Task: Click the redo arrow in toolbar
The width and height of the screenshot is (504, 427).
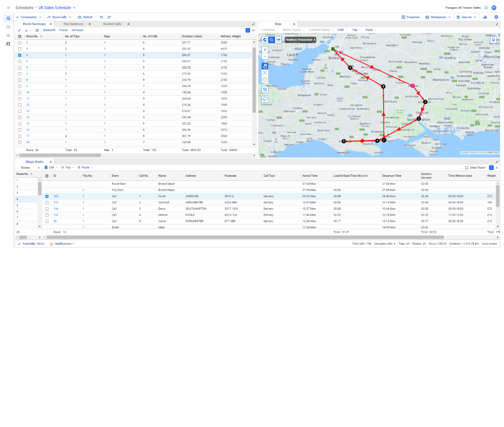Action: click(109, 17)
